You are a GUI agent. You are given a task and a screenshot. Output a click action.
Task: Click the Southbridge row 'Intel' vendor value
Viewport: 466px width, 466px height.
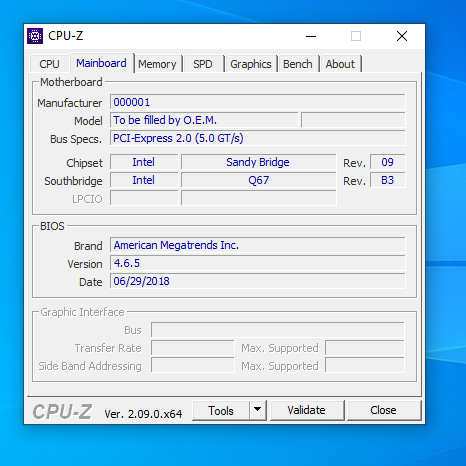(144, 180)
